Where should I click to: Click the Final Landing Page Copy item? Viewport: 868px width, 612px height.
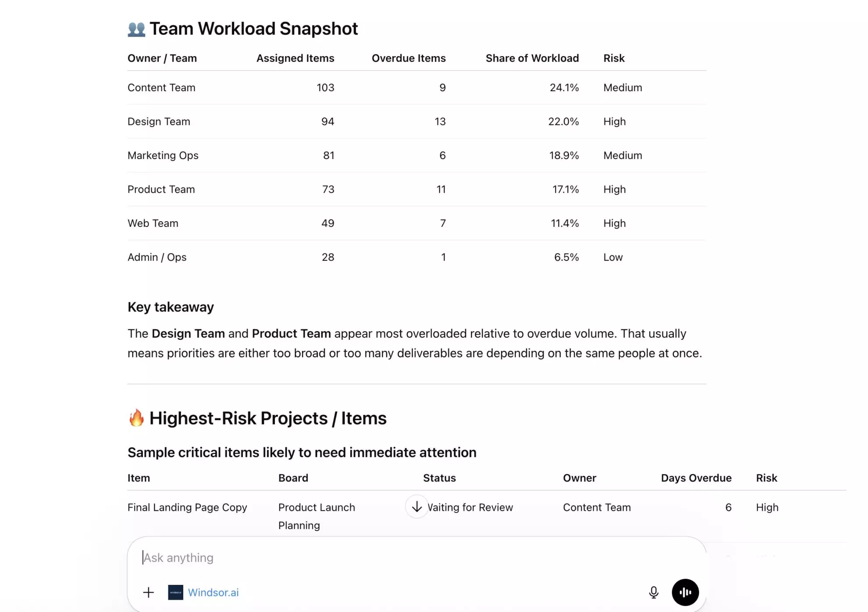187,507
